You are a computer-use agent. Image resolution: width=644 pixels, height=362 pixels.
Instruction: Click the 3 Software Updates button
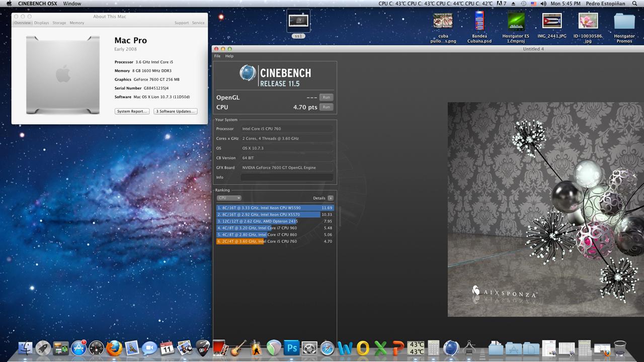tap(176, 111)
